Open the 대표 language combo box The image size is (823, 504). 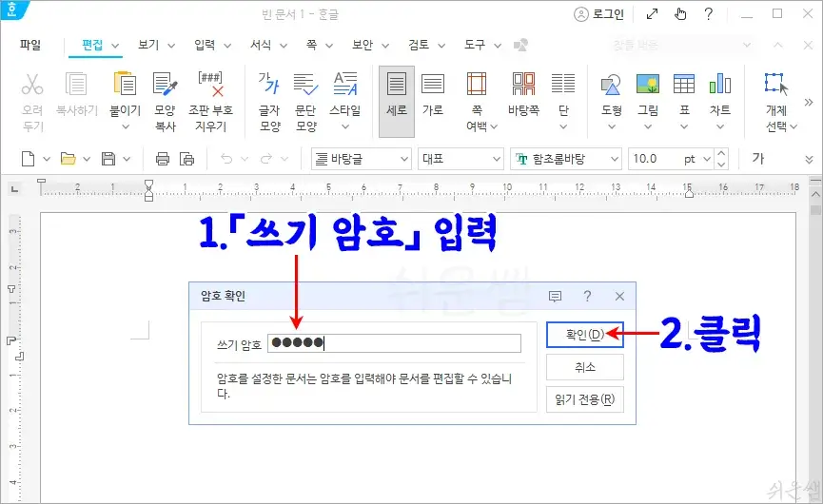click(x=460, y=159)
